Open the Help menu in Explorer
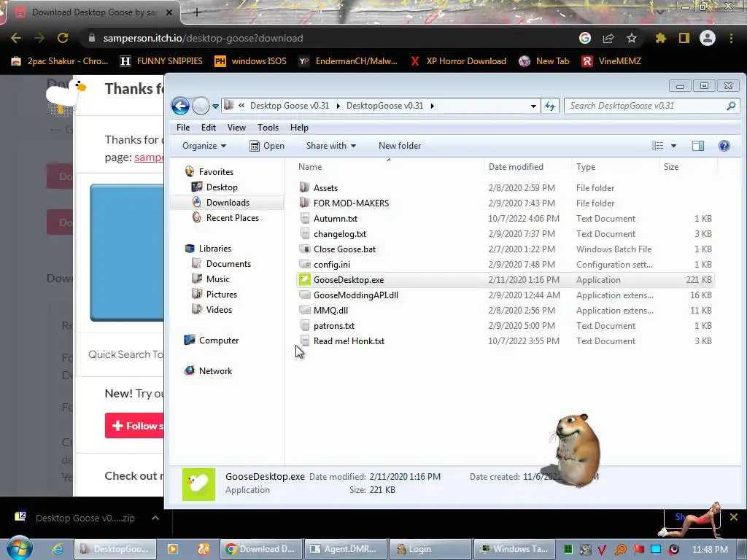Screen dimensions: 747x560 299,127
